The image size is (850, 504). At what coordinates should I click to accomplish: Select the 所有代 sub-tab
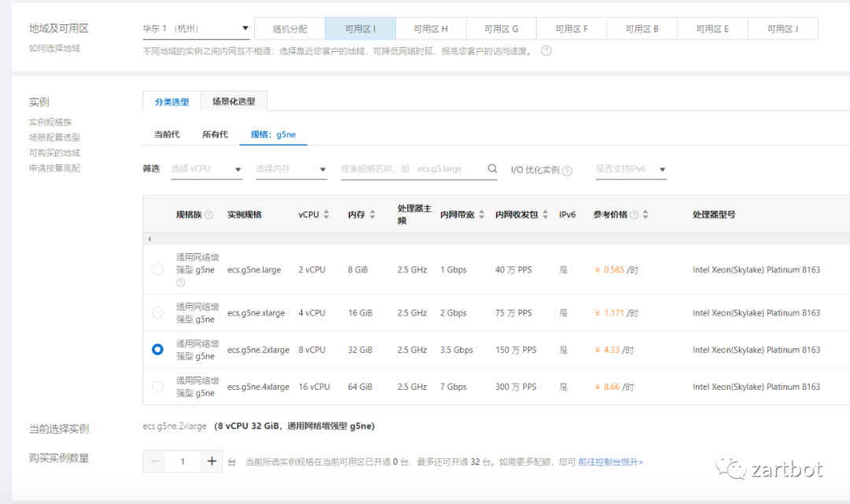[215, 134]
